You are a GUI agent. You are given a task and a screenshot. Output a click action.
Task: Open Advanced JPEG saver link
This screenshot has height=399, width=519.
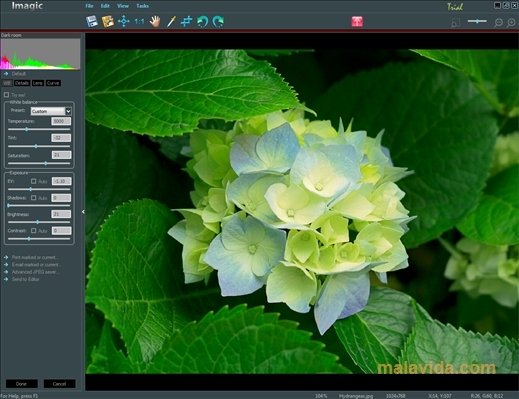click(35, 272)
